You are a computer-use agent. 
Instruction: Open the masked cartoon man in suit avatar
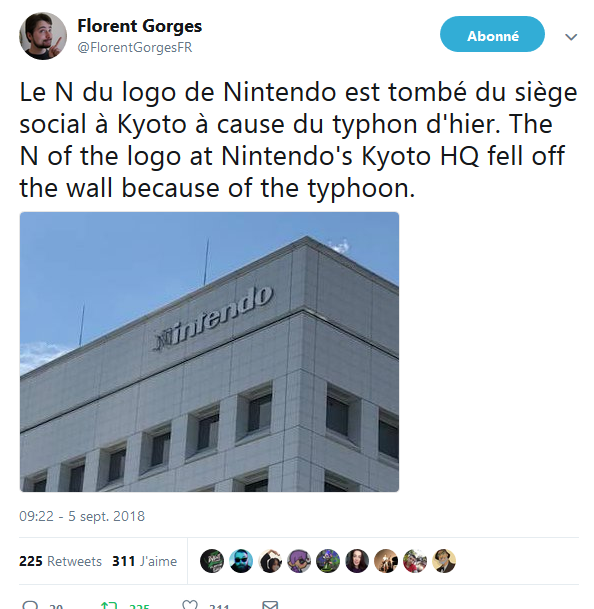pyautogui.click(x=444, y=561)
